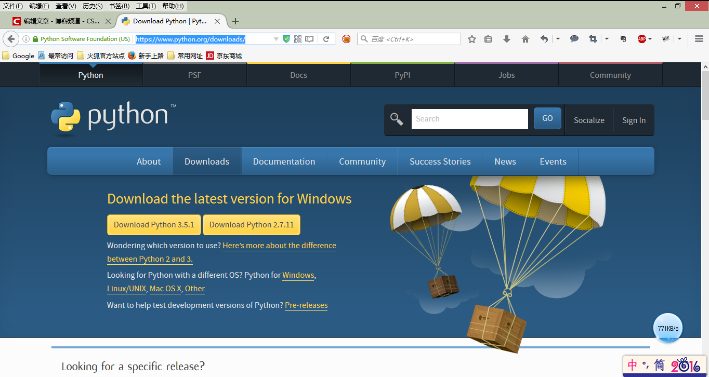Focus the browser search box
The width and height of the screenshot is (709, 377).
(409, 39)
